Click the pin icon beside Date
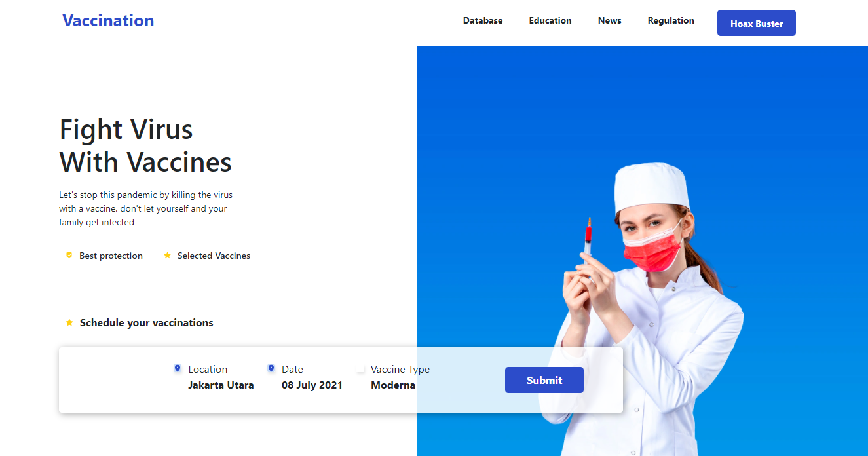Viewport: 868px width, 456px height. [271, 369]
